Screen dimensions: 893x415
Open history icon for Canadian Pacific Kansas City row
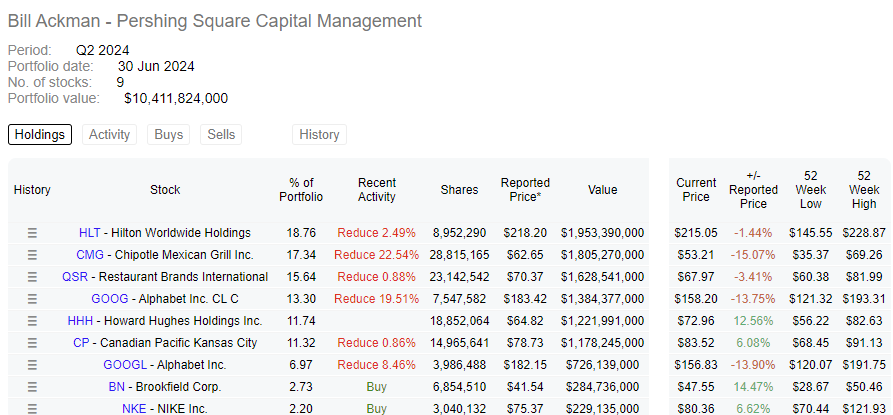pyautogui.click(x=32, y=343)
